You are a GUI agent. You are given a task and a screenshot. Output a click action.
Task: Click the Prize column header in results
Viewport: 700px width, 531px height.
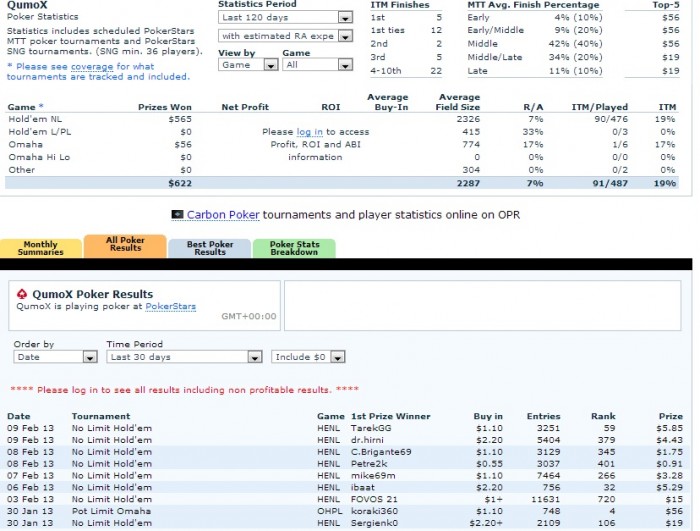pyautogui.click(x=671, y=416)
